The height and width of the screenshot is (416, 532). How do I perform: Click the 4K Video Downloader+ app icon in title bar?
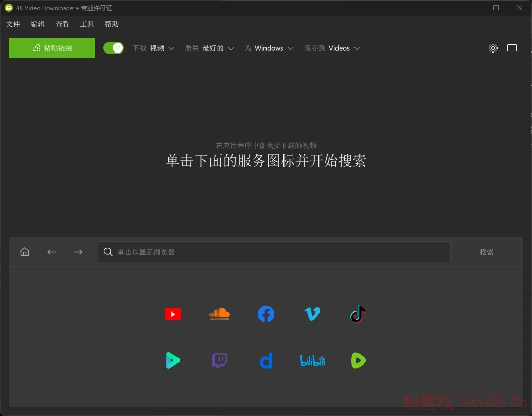tap(9, 8)
